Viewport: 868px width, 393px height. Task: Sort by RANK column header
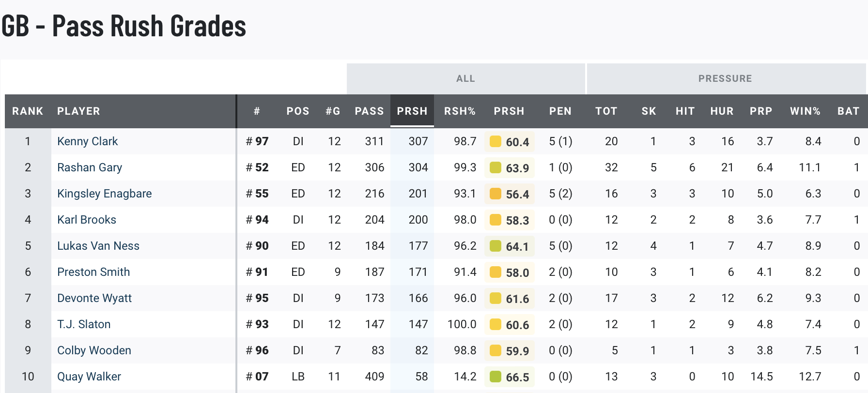tap(28, 111)
